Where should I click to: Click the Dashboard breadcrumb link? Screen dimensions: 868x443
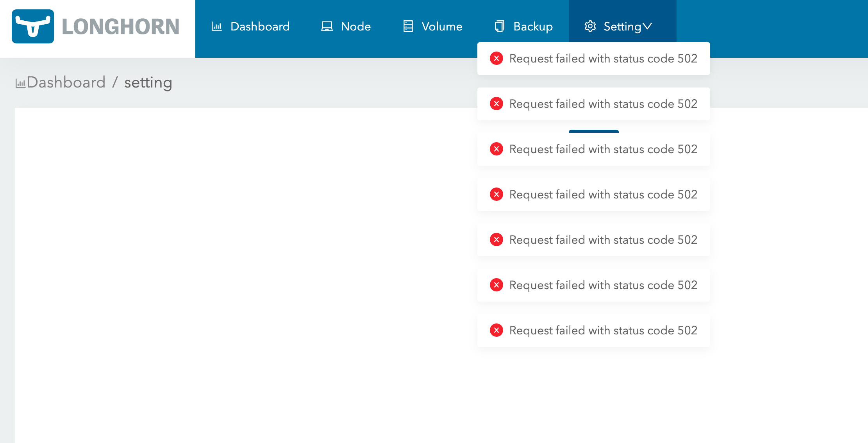click(x=66, y=82)
